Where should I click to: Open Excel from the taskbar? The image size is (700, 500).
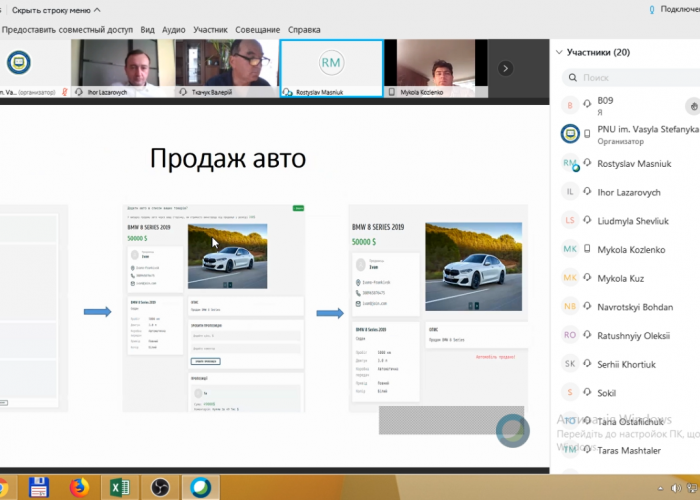(119, 487)
